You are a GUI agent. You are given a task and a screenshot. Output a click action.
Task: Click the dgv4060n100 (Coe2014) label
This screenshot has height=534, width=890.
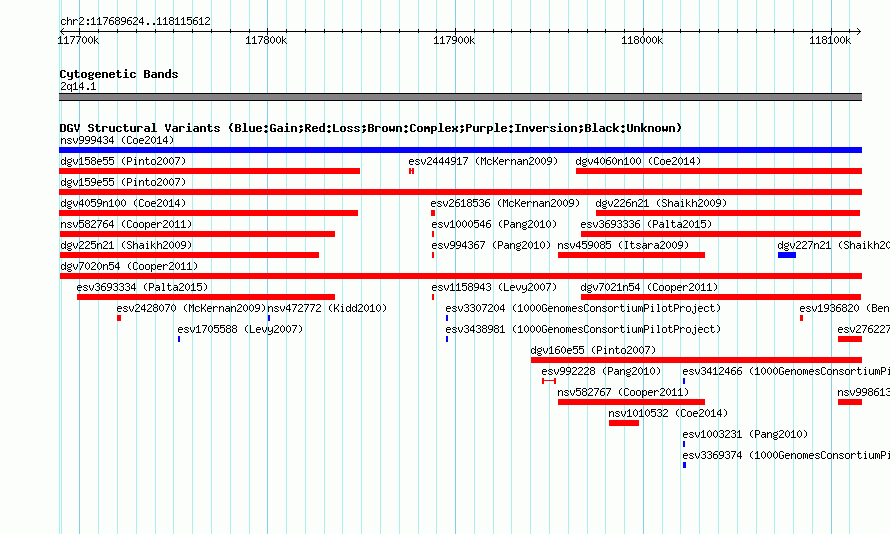click(x=638, y=161)
